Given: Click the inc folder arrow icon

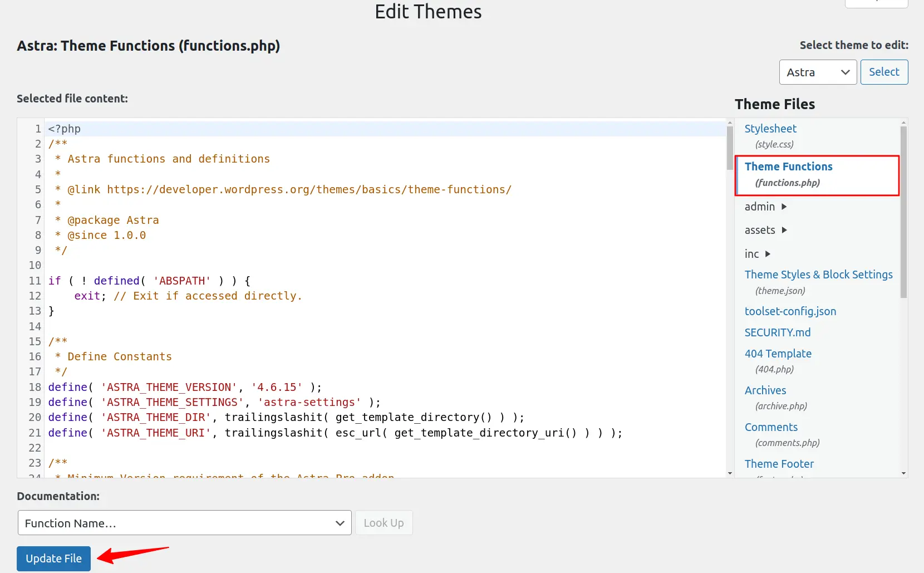Looking at the screenshot, I should 768,254.
